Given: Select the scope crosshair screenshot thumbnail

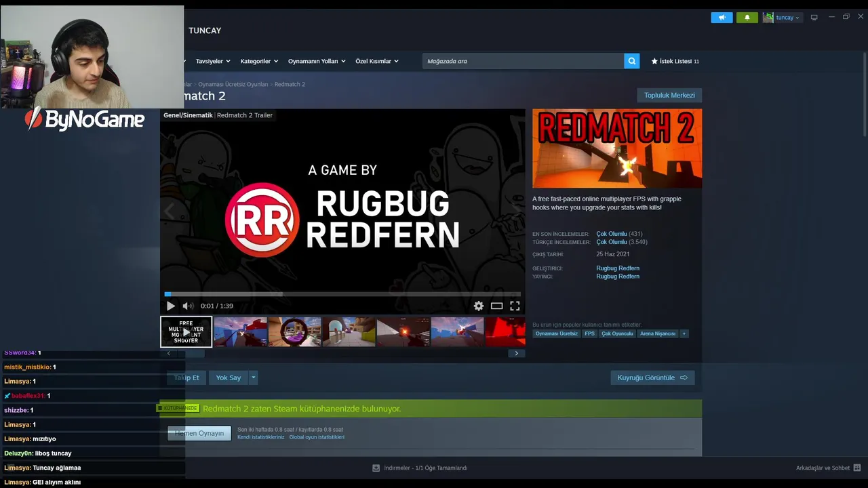Looking at the screenshot, I should [294, 332].
